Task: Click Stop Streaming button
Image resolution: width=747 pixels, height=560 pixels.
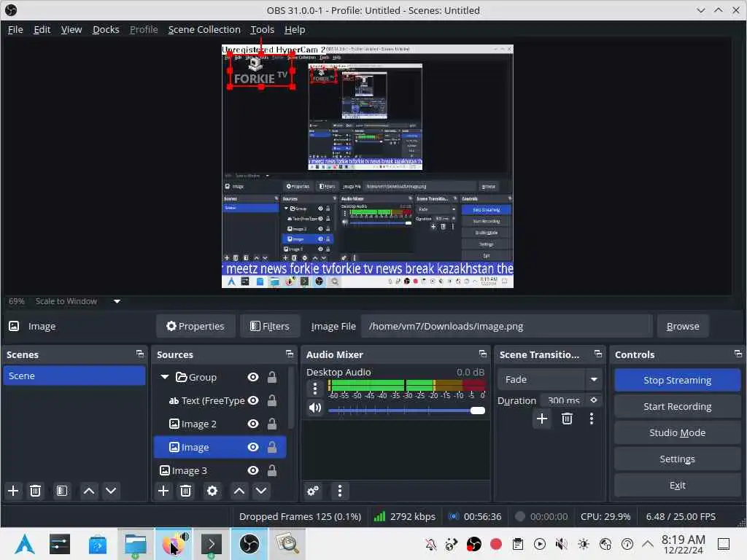Action: (678, 380)
